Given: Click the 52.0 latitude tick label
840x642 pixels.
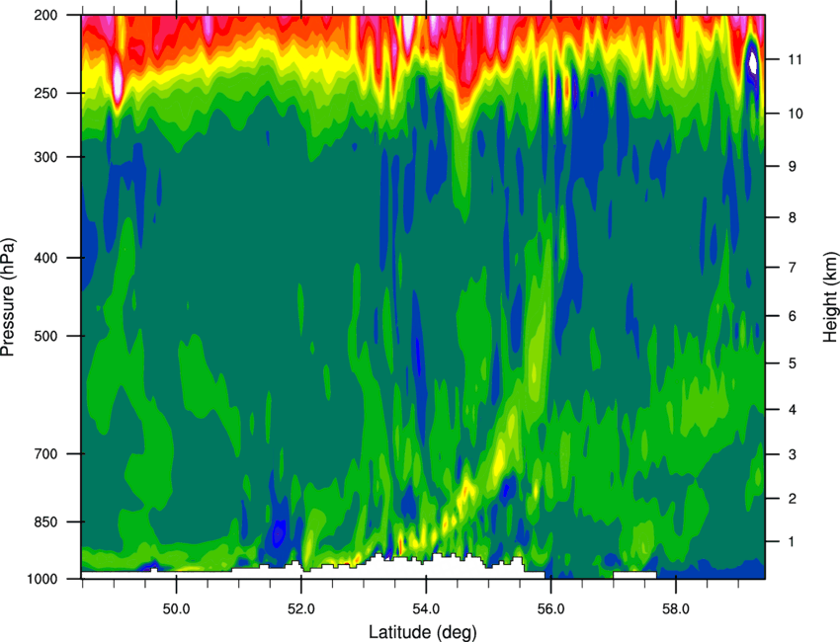Looking at the screenshot, I should pyautogui.click(x=301, y=608).
